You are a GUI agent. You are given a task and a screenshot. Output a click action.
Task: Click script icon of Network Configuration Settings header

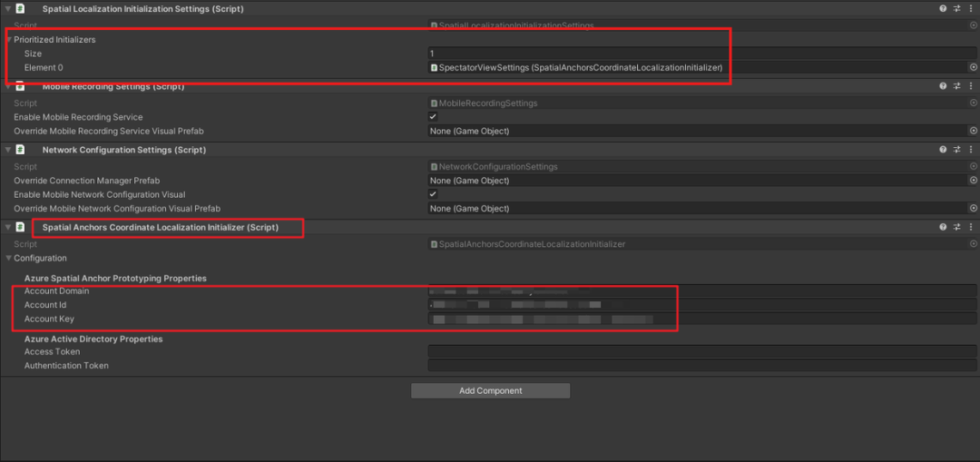[20, 150]
